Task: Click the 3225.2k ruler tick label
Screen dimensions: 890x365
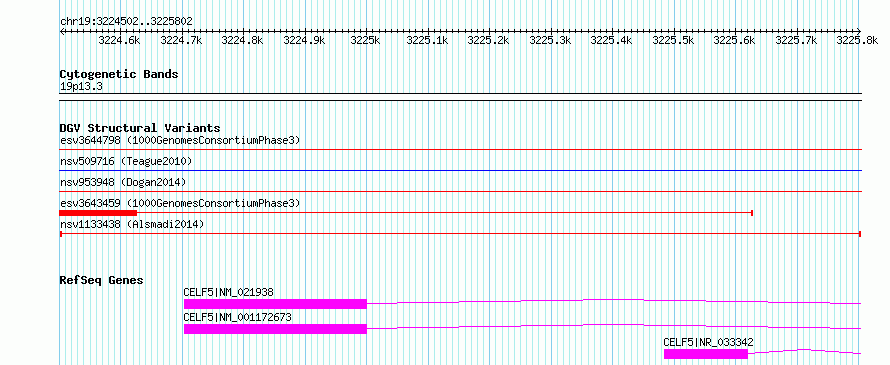Action: pos(488,40)
